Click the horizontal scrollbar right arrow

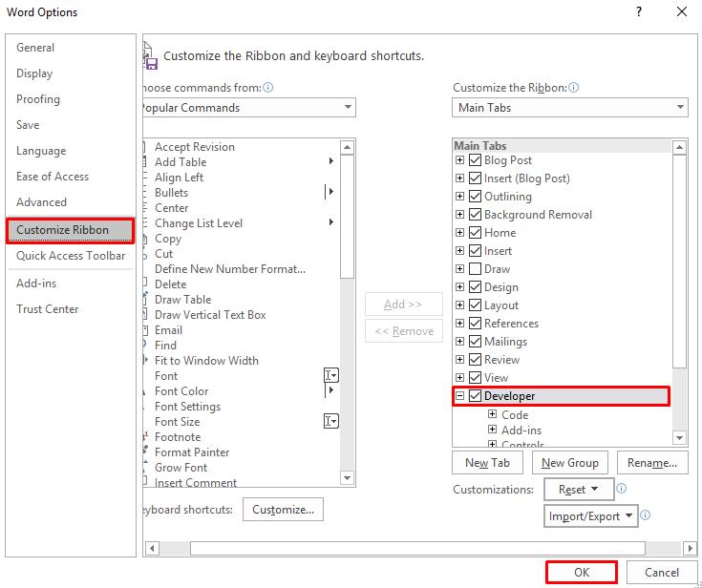[690, 548]
